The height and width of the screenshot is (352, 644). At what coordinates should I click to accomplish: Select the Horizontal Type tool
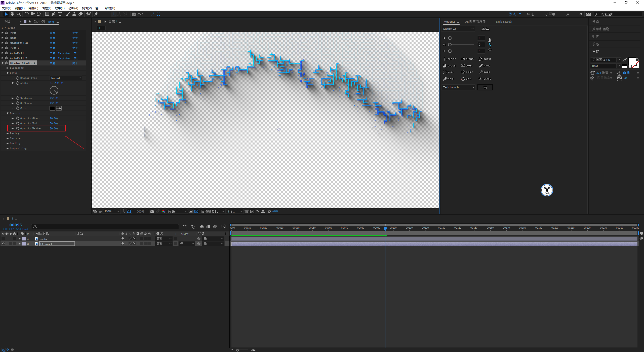60,14
